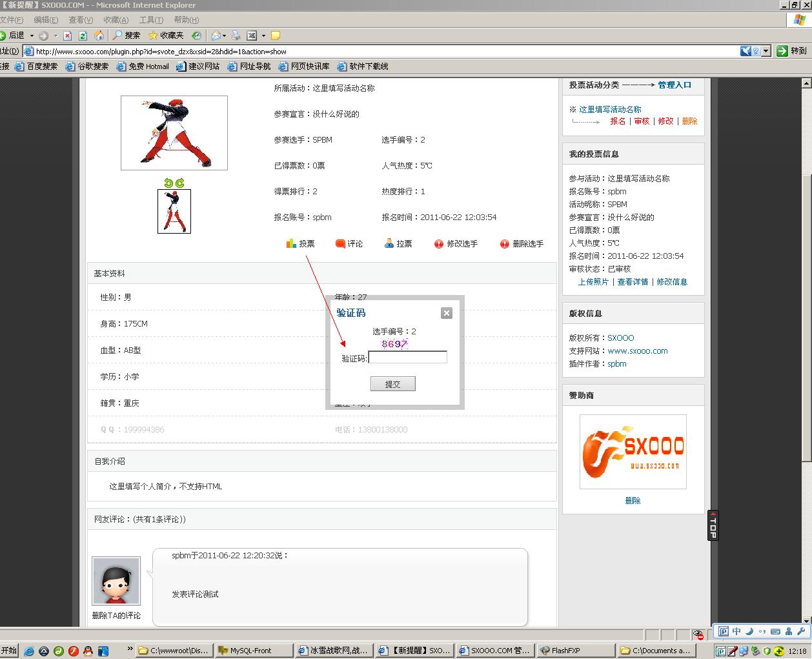The height and width of the screenshot is (659, 812).
Task: Click the 修改选手 edit contestant icon
Action: [x=438, y=243]
